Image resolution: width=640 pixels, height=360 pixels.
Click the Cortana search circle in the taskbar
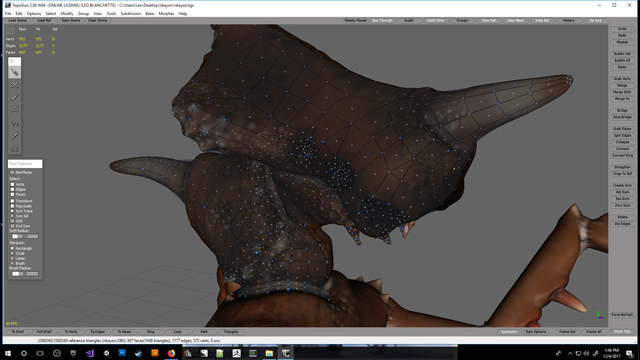click(x=24, y=353)
